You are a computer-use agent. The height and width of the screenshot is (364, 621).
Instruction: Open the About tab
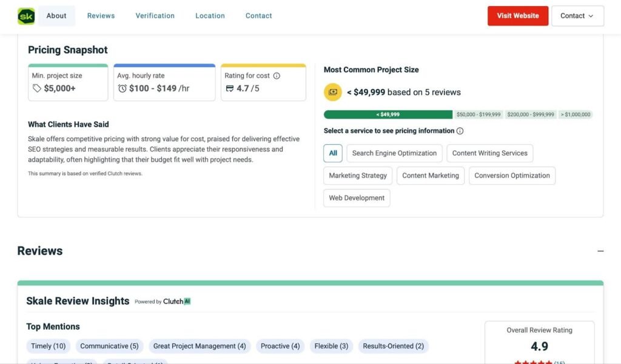click(x=56, y=16)
